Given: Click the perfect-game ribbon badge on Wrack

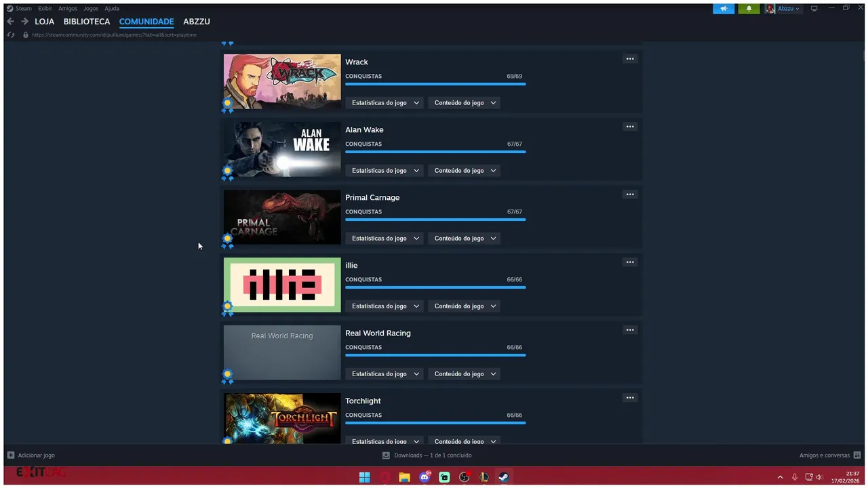Looking at the screenshot, I should [227, 105].
